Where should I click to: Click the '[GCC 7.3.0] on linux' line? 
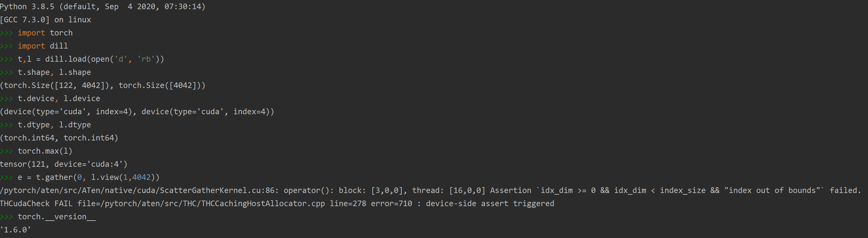(46, 20)
